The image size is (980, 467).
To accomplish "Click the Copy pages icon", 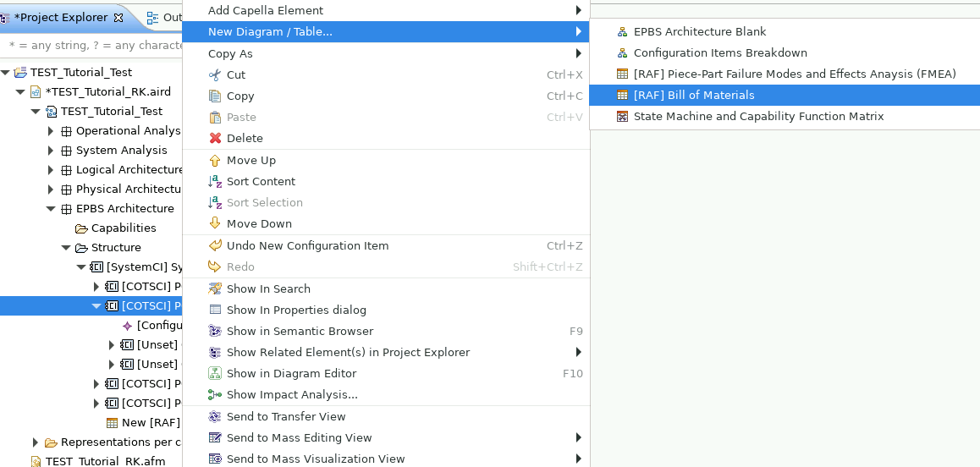I will [x=215, y=96].
